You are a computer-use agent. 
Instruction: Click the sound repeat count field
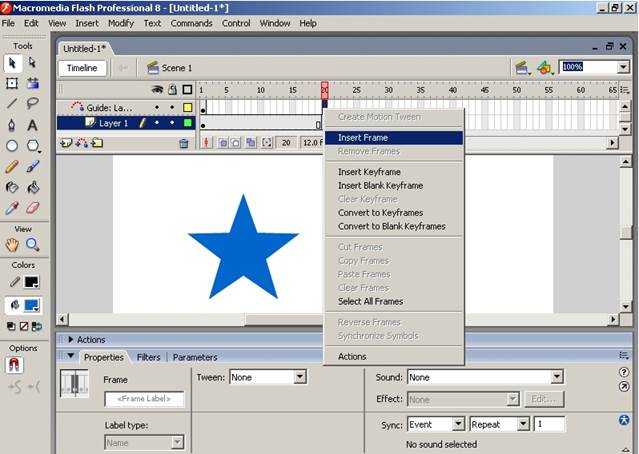click(550, 424)
